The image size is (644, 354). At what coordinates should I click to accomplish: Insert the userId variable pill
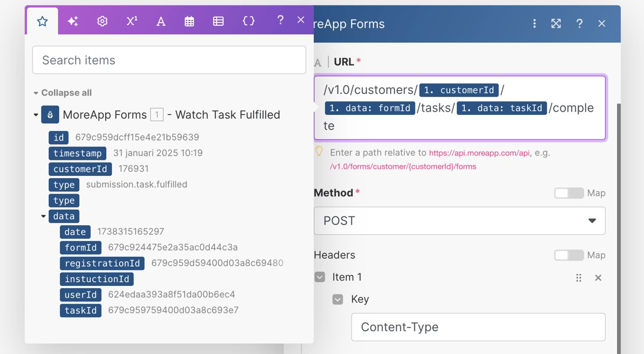click(80, 294)
